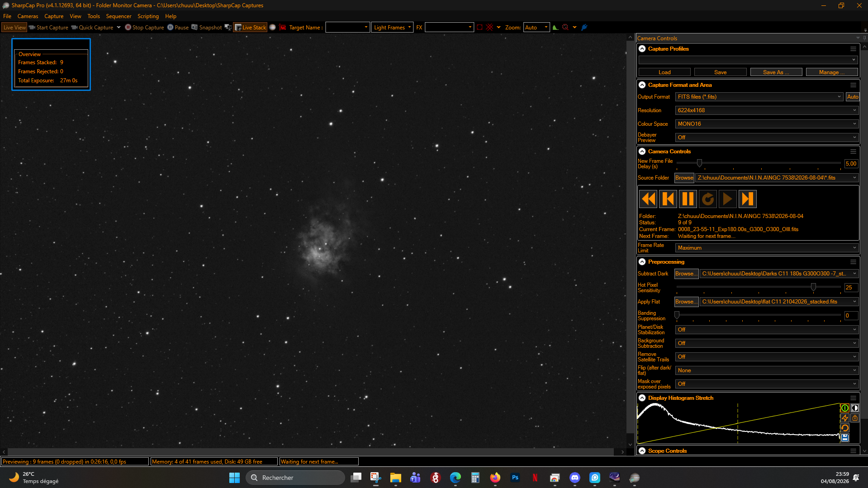Open the Output Format dropdown
The height and width of the screenshot is (488, 868).
click(759, 97)
